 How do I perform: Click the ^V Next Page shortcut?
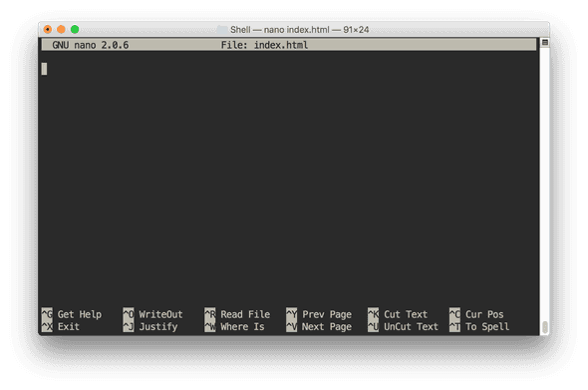(x=319, y=326)
